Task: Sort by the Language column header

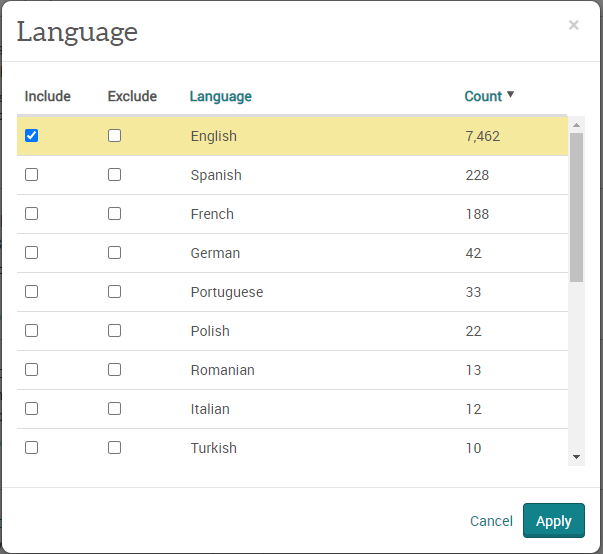Action: coord(221,96)
